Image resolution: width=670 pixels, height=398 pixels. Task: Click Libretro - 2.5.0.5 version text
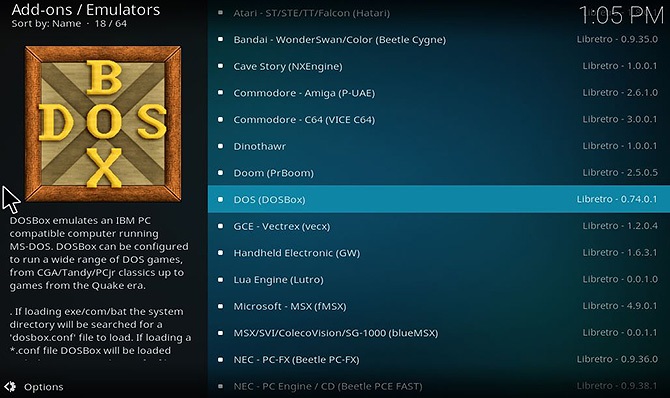tap(620, 172)
